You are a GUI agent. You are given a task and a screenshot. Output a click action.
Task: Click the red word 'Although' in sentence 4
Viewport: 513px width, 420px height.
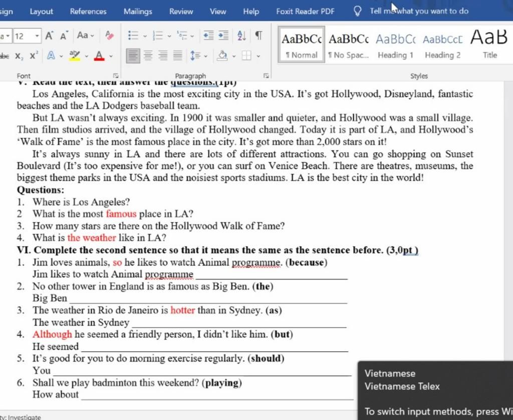(x=52, y=334)
